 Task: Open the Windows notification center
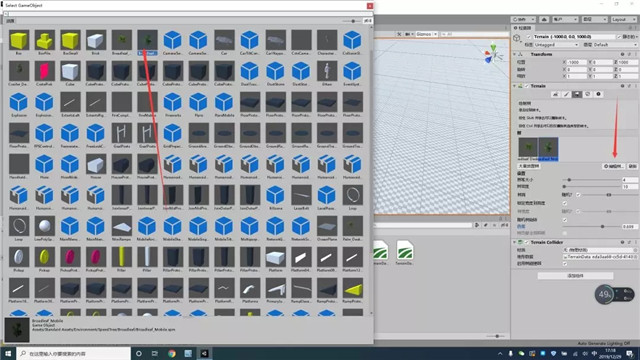point(630,353)
